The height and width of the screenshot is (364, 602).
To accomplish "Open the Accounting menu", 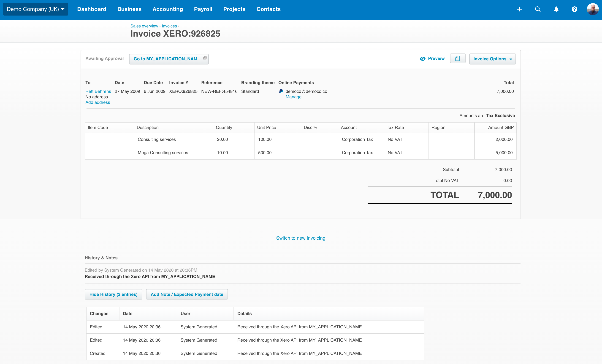I will (x=168, y=9).
